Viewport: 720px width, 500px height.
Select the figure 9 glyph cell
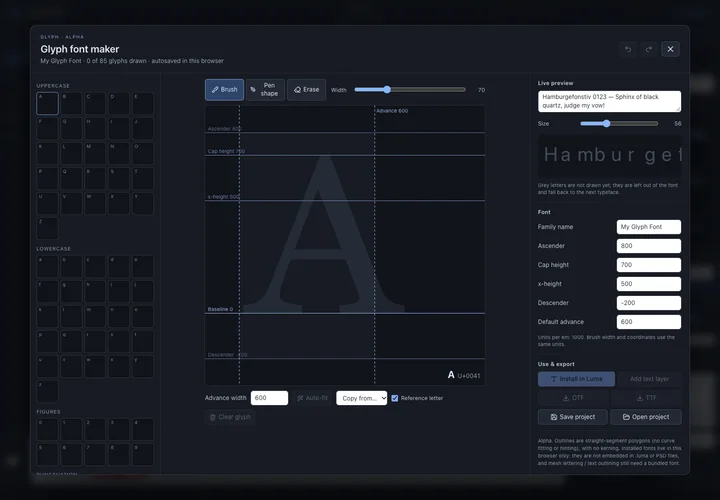pyautogui.click(x=143, y=454)
